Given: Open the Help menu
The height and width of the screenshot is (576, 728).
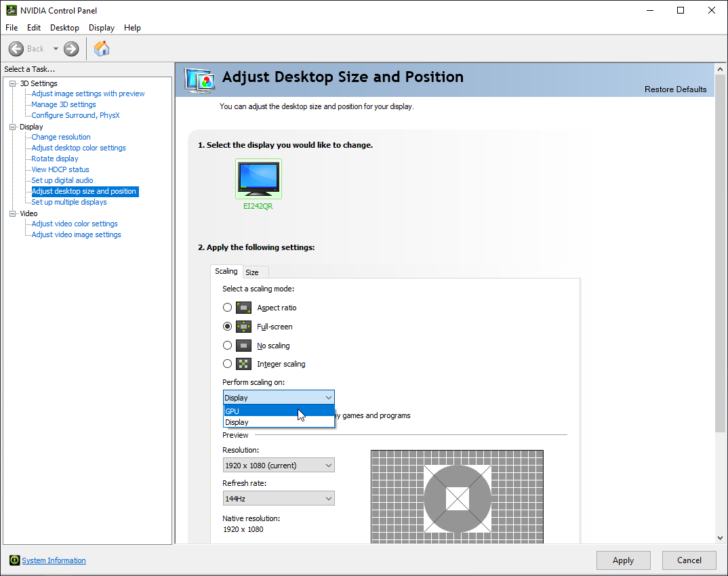Looking at the screenshot, I should coord(132,28).
